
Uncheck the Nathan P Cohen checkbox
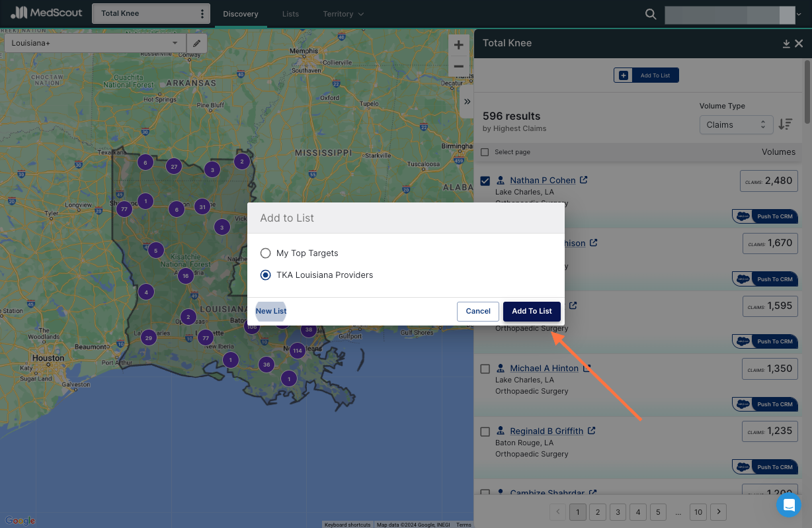click(485, 181)
